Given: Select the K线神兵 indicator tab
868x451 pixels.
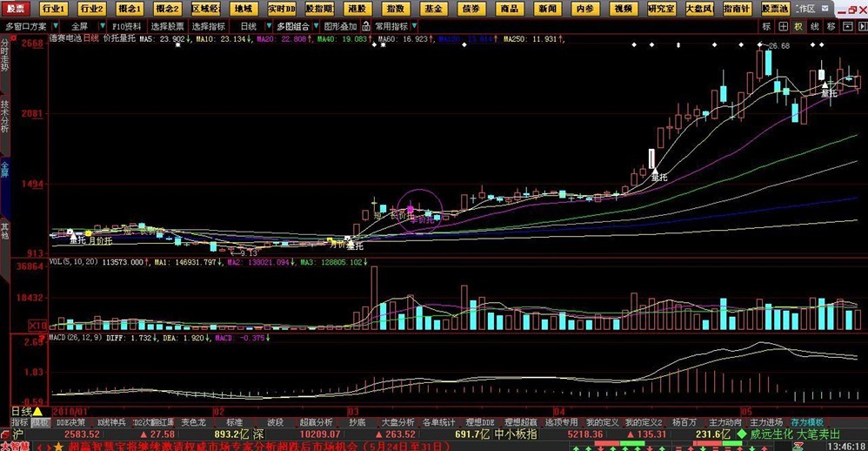Looking at the screenshot, I should point(111,422).
